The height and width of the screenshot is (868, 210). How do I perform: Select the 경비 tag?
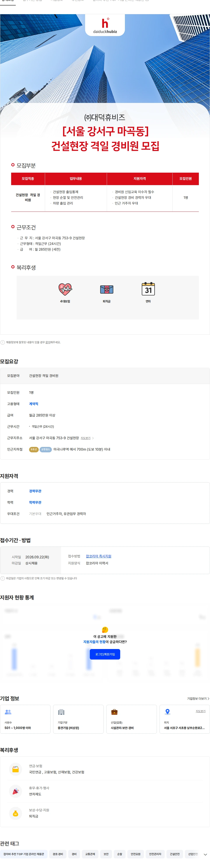[x=74, y=854]
